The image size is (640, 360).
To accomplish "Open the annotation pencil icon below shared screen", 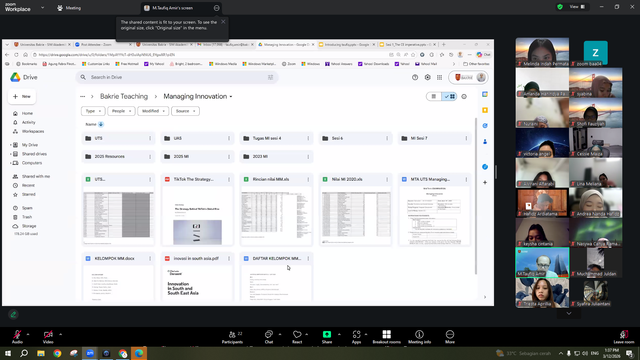I will point(13,314).
